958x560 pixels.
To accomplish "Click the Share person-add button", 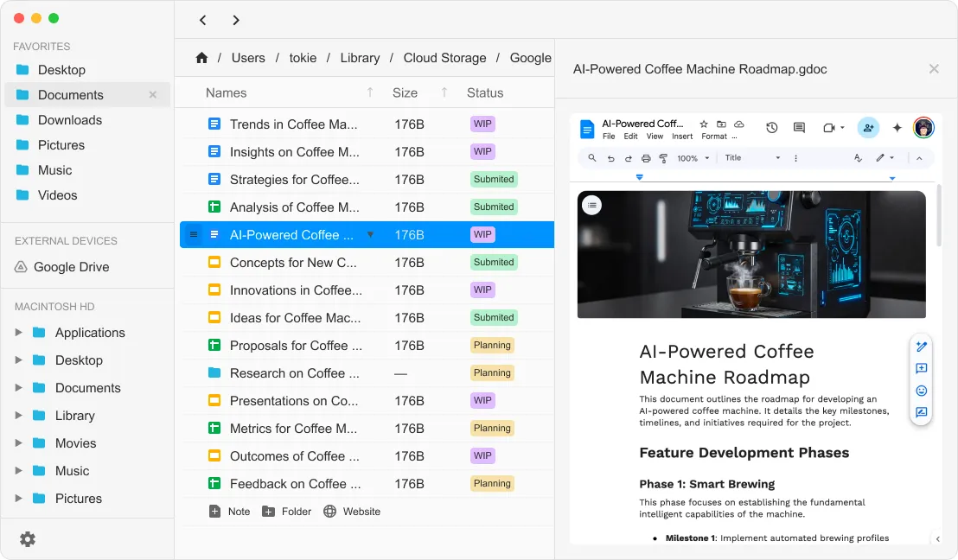I will coord(868,128).
